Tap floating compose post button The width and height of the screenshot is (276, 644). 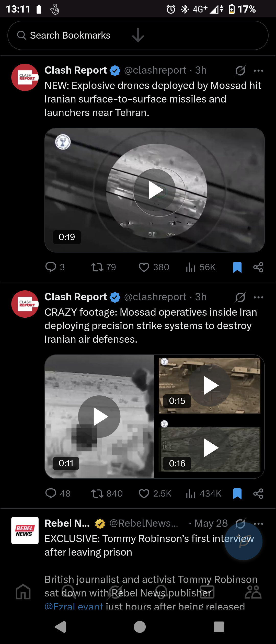click(x=243, y=541)
